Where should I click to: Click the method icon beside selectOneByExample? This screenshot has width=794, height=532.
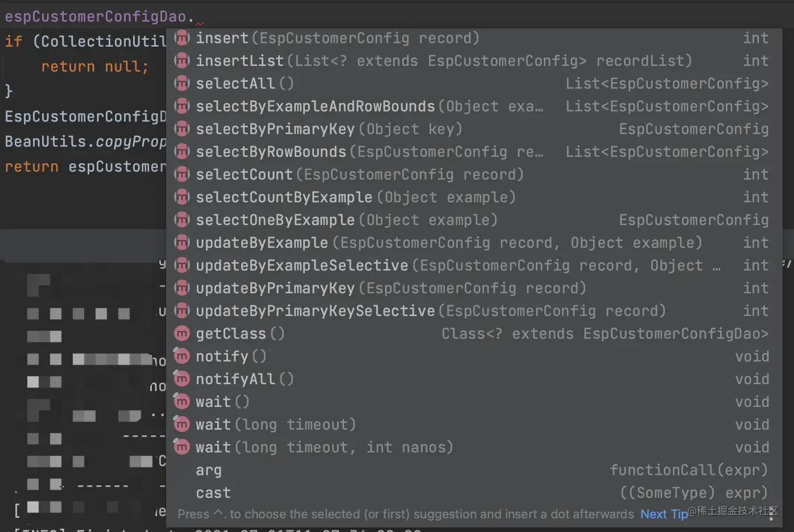[x=181, y=220]
